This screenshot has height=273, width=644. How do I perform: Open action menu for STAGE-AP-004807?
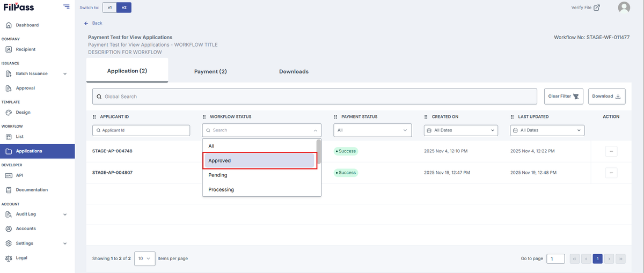(x=611, y=173)
